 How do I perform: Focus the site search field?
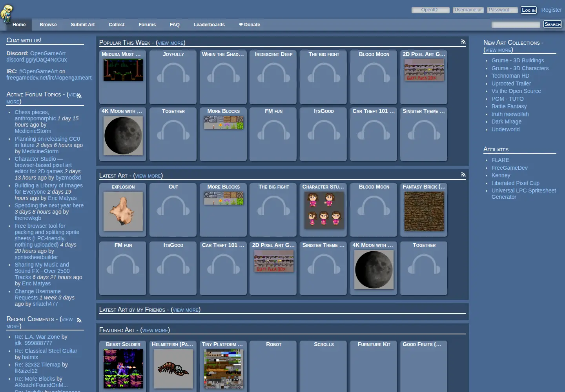516,24
